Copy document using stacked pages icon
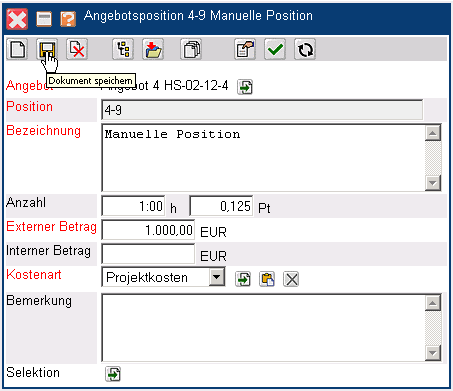The image size is (453, 391). pyautogui.click(x=191, y=49)
